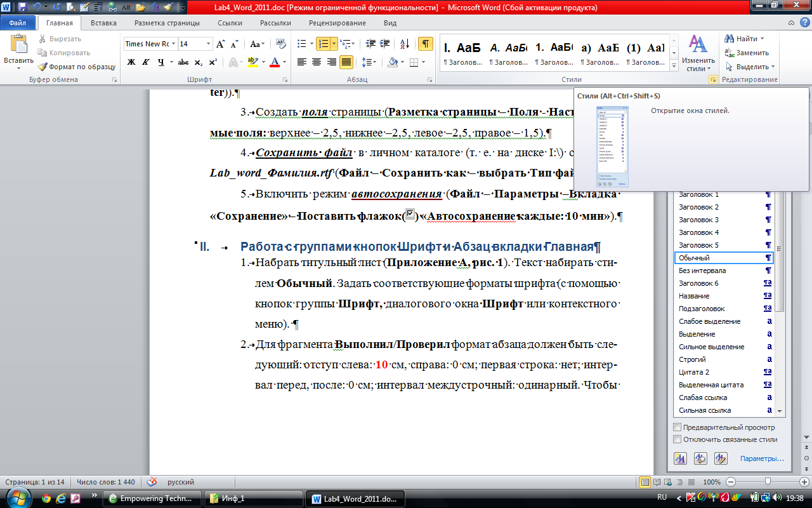The width and height of the screenshot is (812, 508).
Task: Apply yellow highlight color swatch button
Action: click(252, 62)
